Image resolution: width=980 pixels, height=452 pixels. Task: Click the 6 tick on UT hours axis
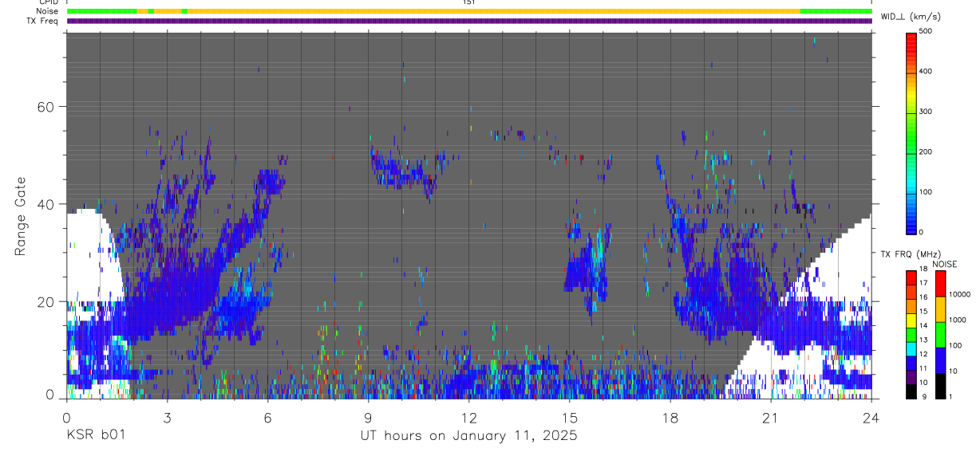[x=268, y=416]
